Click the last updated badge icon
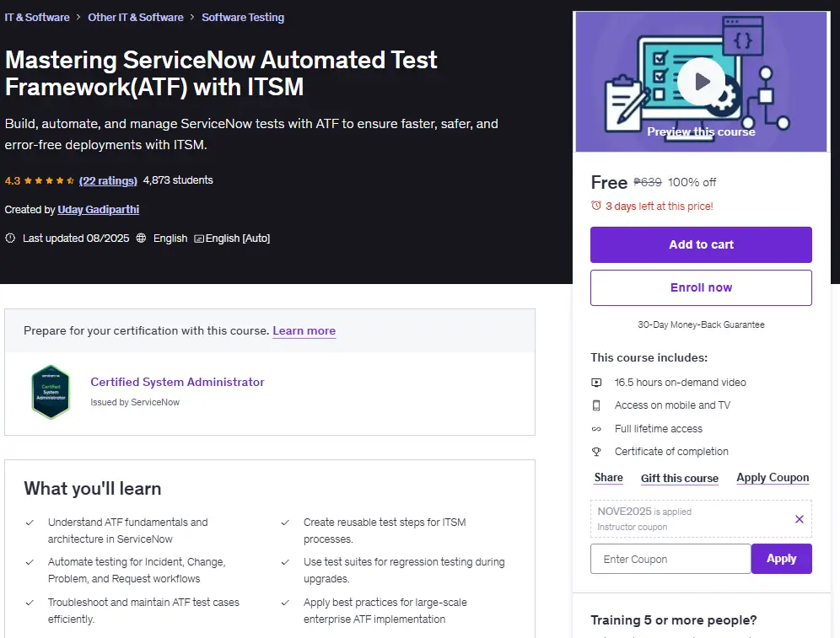This screenshot has height=638, width=840. [10, 239]
